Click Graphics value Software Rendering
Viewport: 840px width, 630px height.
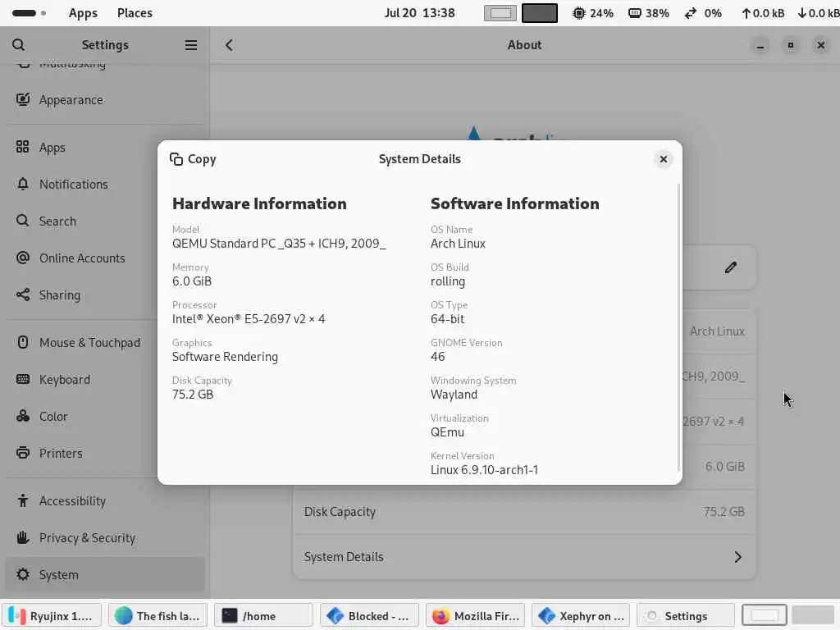click(x=225, y=357)
